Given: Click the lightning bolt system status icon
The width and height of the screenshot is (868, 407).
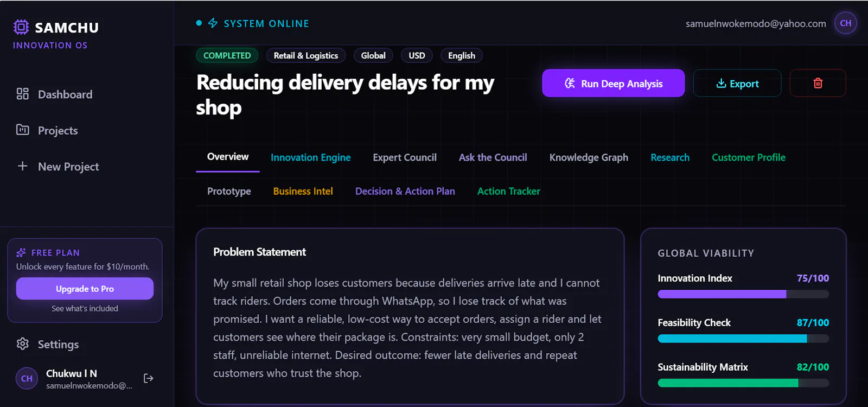Looking at the screenshot, I should [213, 23].
